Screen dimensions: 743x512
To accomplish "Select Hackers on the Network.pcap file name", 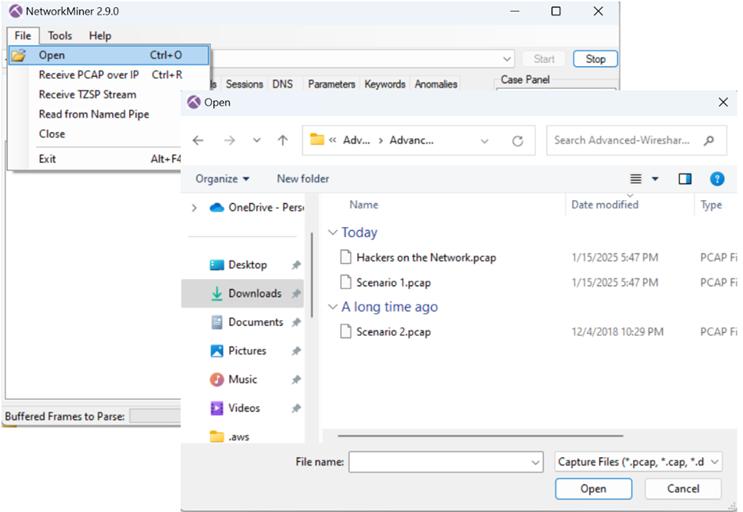I will (426, 258).
